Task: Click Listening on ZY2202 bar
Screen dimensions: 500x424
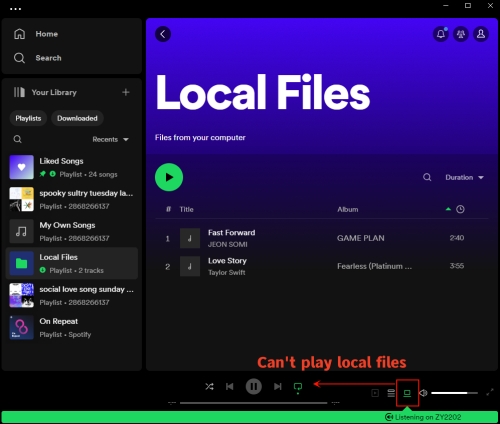Action: (250, 417)
